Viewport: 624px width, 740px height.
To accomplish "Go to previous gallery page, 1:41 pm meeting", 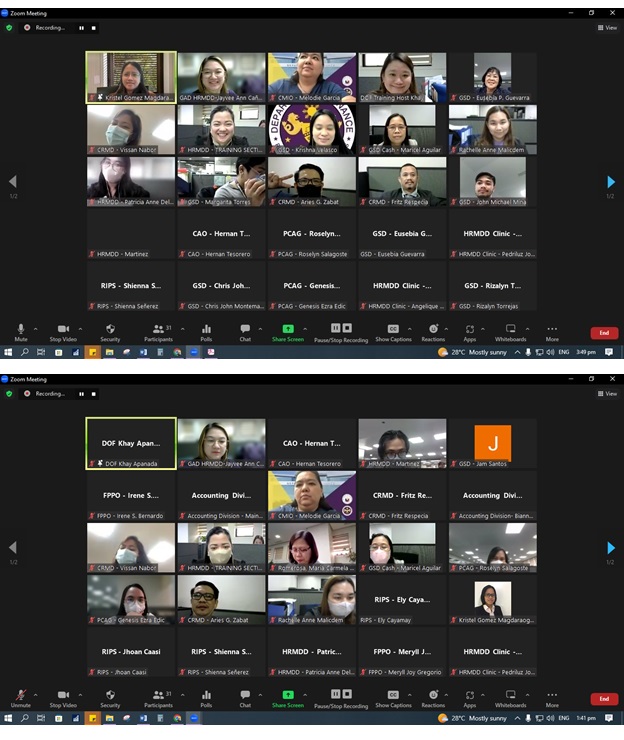I will [13, 547].
